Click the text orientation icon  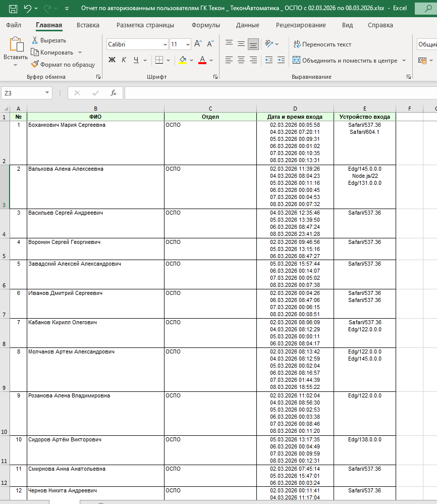tap(269, 44)
